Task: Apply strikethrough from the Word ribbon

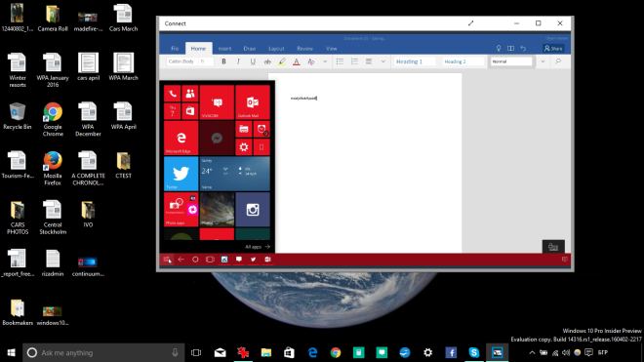Action: pos(267,61)
